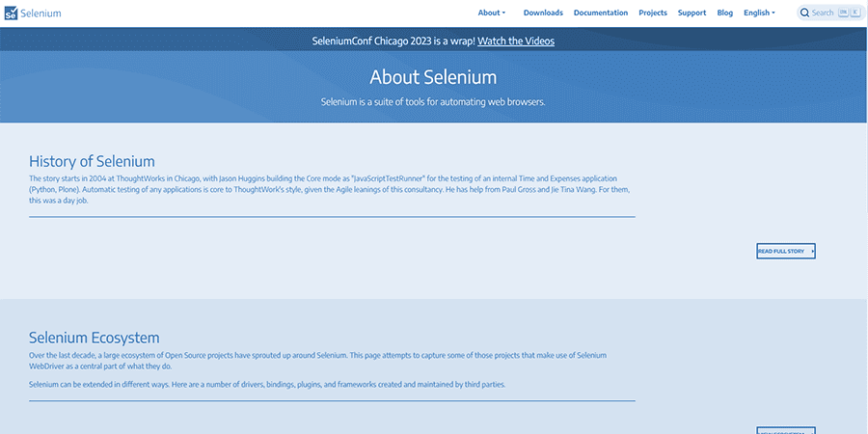Click the search magnifier icon
The height and width of the screenshot is (434, 868).
point(805,13)
